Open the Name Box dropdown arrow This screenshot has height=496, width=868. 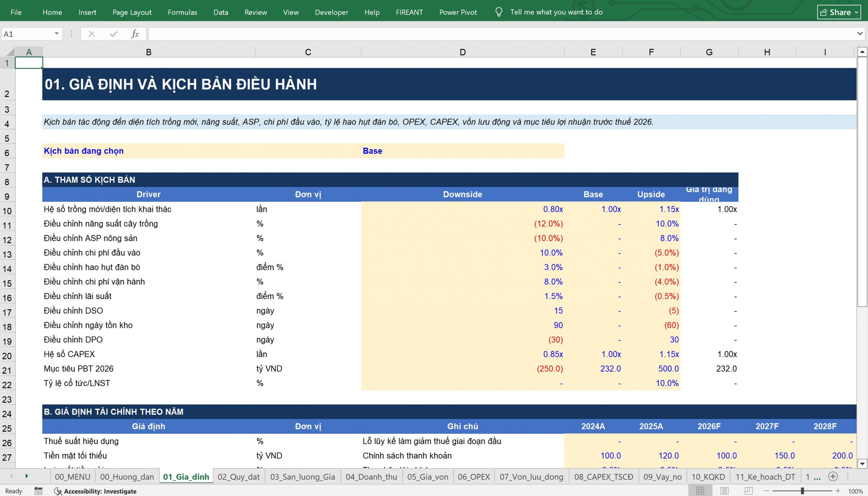[57, 34]
